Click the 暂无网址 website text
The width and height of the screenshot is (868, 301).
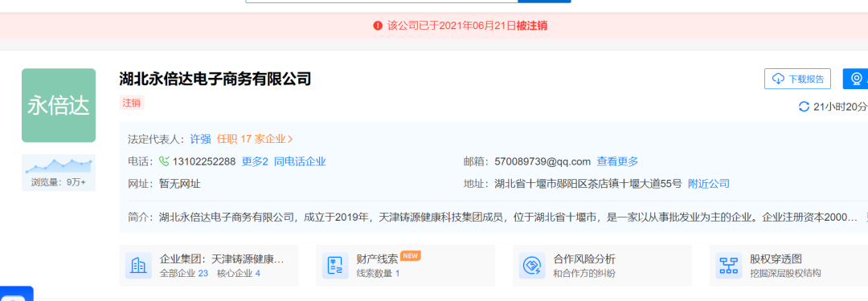[x=179, y=184]
